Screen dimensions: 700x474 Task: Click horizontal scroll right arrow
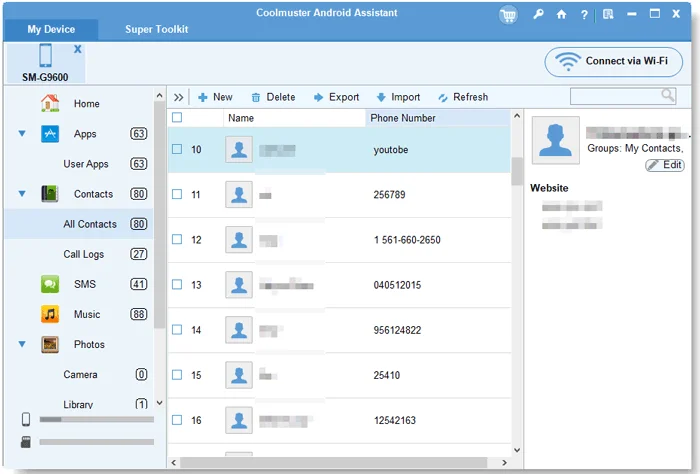(x=504, y=462)
